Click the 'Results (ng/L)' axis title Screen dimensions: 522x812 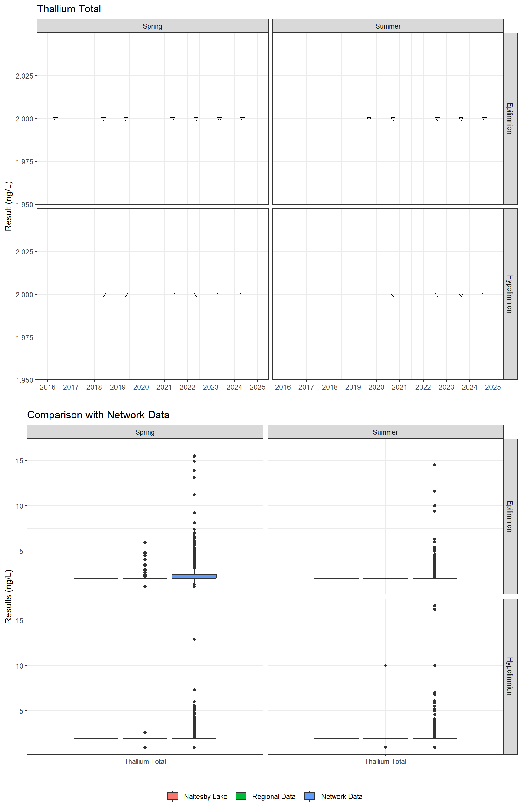coord(8,596)
